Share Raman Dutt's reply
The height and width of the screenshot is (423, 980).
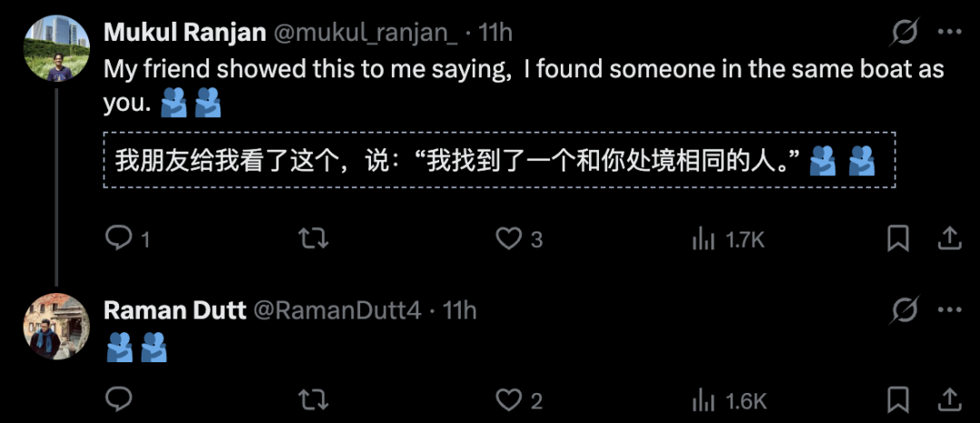[x=948, y=399]
